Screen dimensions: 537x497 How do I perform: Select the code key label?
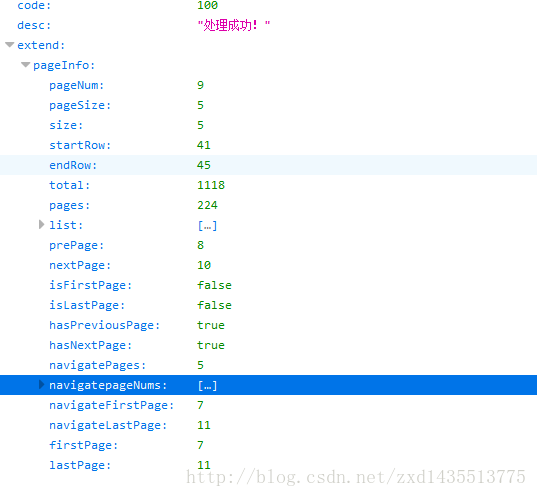click(x=34, y=5)
